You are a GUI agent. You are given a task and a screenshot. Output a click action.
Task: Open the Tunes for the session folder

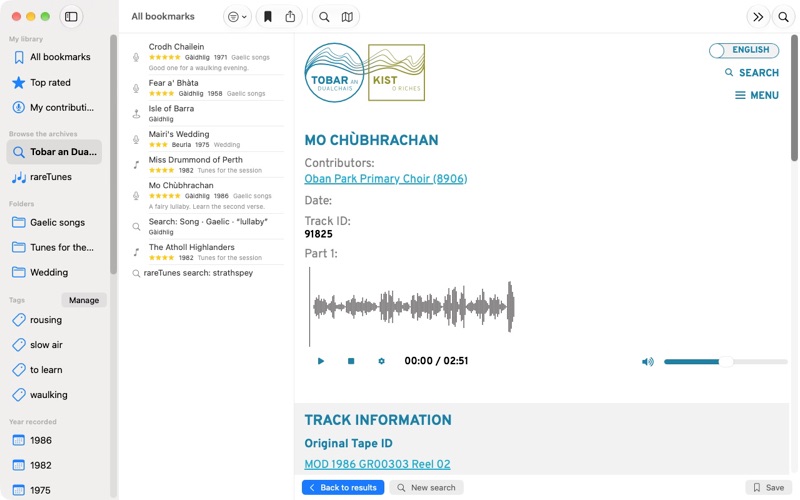[x=54, y=247]
